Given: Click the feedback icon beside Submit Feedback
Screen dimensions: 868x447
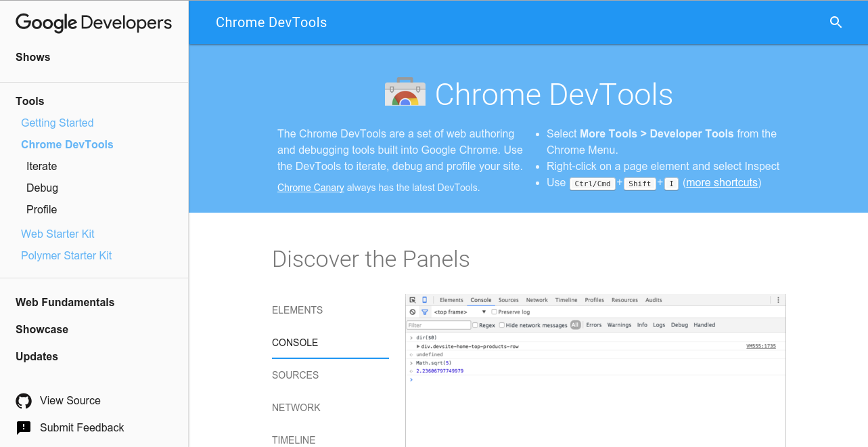Looking at the screenshot, I should [x=24, y=428].
